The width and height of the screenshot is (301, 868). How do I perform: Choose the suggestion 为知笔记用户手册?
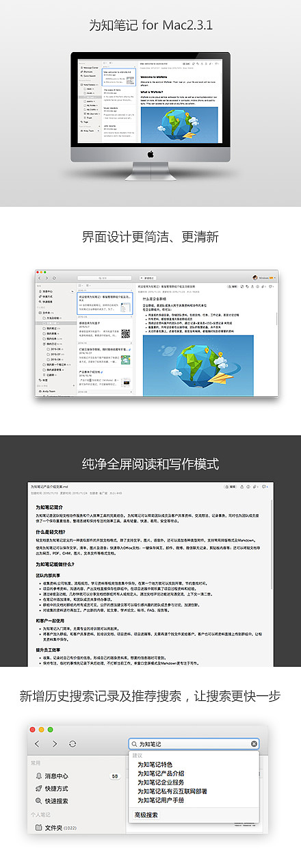[x=160, y=800]
